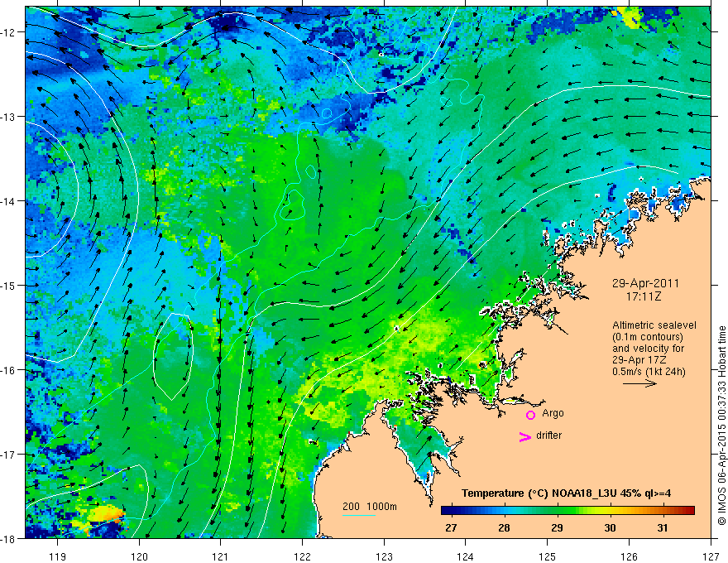Viewport: 728px width, 563px height.
Task: Click the '29-Apr 17Z' caption line
Action: click(639, 360)
